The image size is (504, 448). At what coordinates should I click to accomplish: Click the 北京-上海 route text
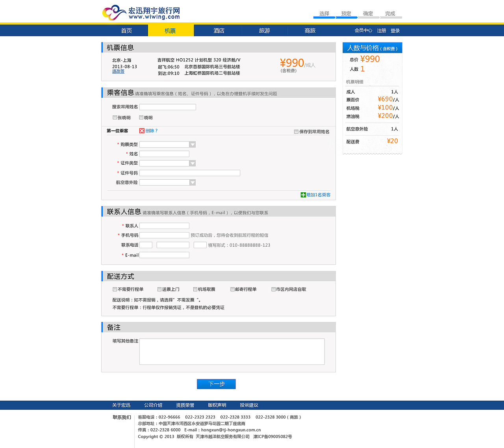click(122, 60)
